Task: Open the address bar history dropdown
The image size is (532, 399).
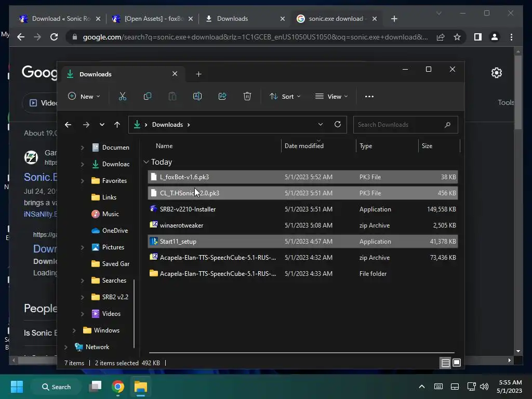Action: pos(320,124)
